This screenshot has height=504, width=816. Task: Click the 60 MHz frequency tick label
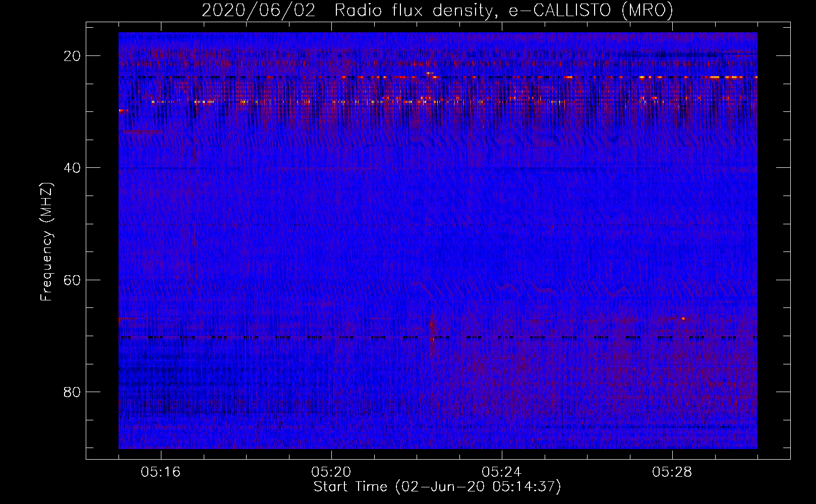click(x=73, y=280)
